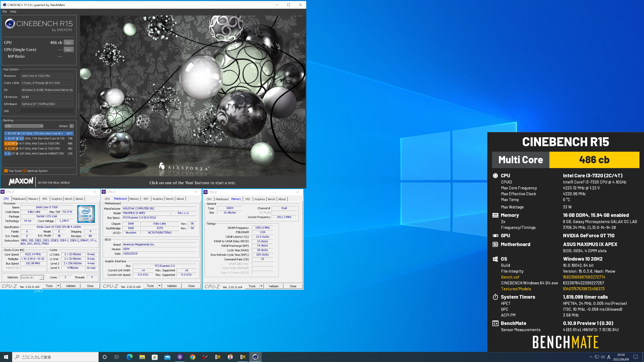Click the yellow '486 cb' score in BenchMate

pos(594,160)
